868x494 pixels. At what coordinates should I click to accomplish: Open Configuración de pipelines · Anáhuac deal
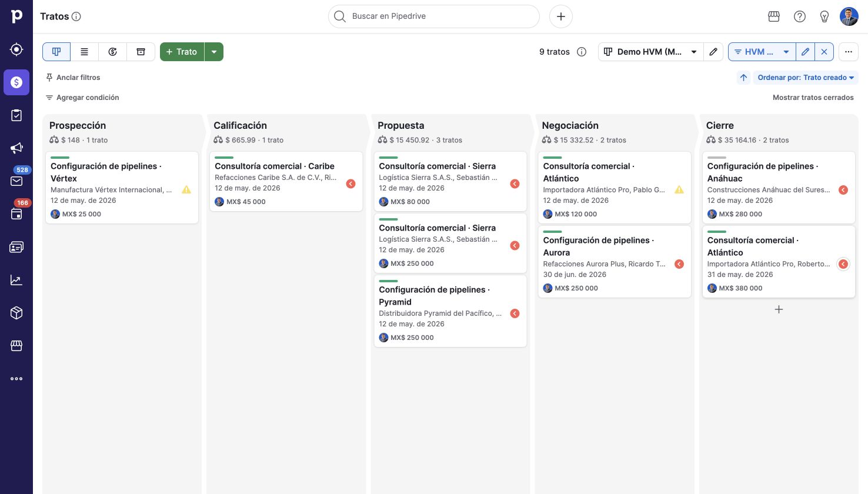pos(778,188)
